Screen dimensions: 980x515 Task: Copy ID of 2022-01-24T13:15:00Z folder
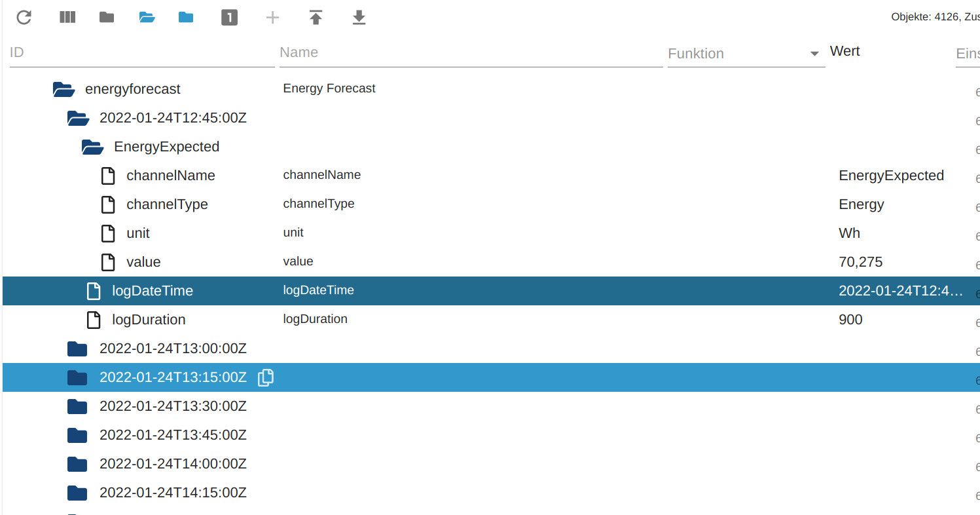tap(265, 377)
